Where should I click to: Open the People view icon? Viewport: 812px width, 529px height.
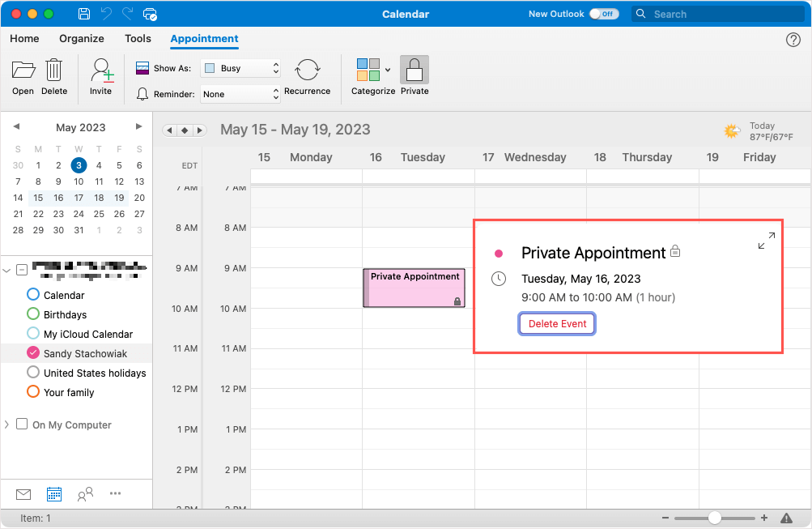[x=85, y=493]
